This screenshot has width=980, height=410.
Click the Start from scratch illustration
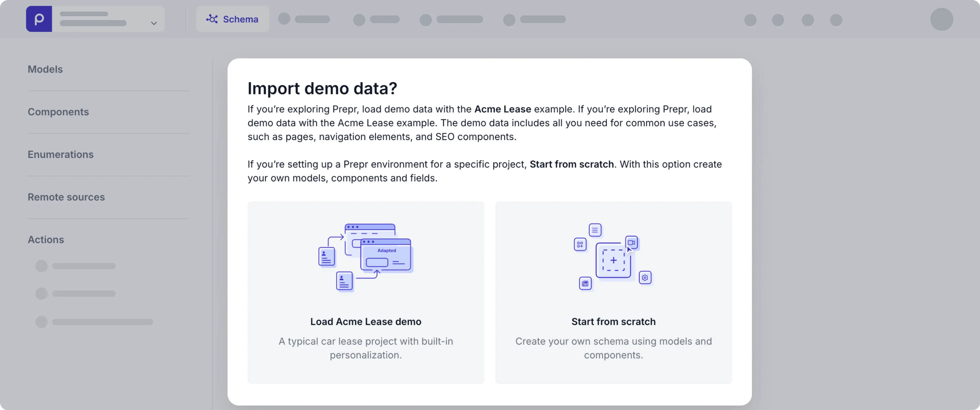[613, 257]
